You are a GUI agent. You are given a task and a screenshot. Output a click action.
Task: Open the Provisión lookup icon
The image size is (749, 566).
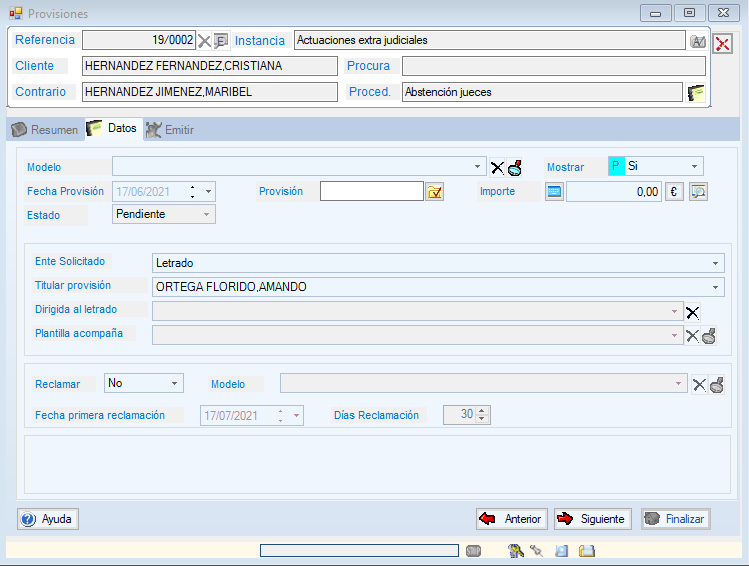tap(434, 192)
